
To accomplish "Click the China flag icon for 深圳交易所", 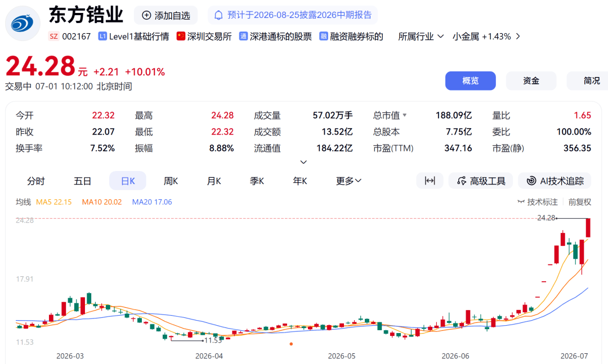I will [x=181, y=36].
